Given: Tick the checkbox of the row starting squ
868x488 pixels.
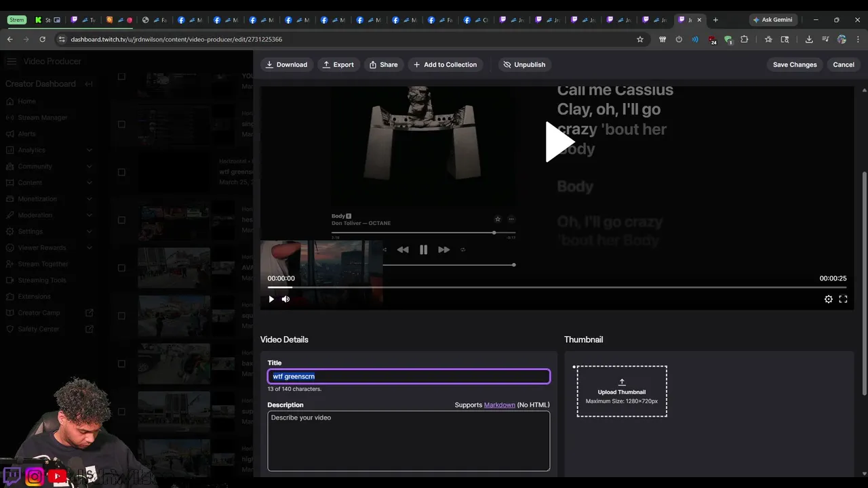Looking at the screenshot, I should pyautogui.click(x=121, y=315).
